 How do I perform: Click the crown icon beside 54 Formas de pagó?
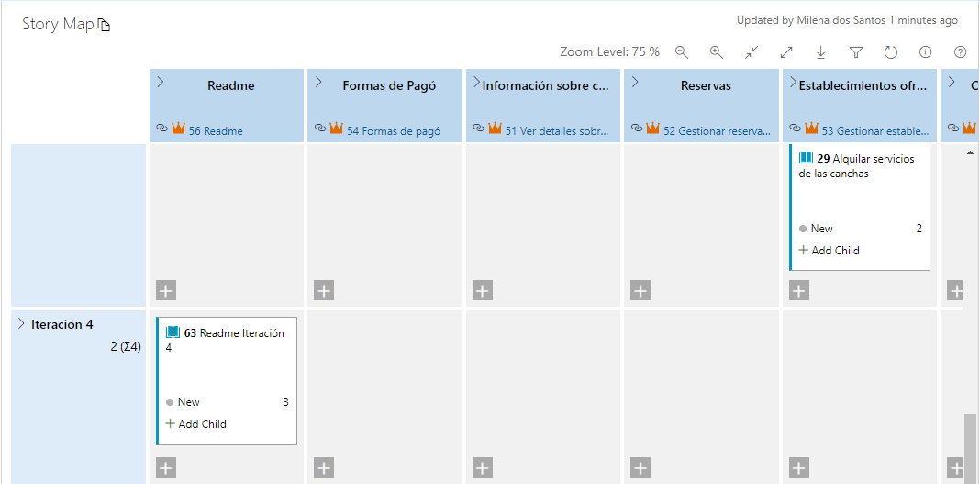tap(337, 128)
